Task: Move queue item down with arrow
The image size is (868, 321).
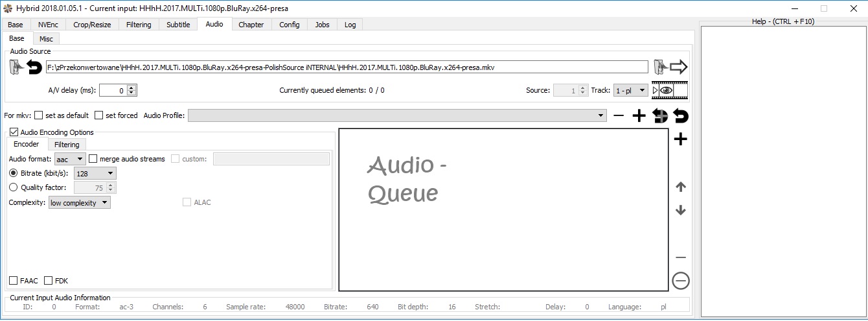Action: click(680, 210)
